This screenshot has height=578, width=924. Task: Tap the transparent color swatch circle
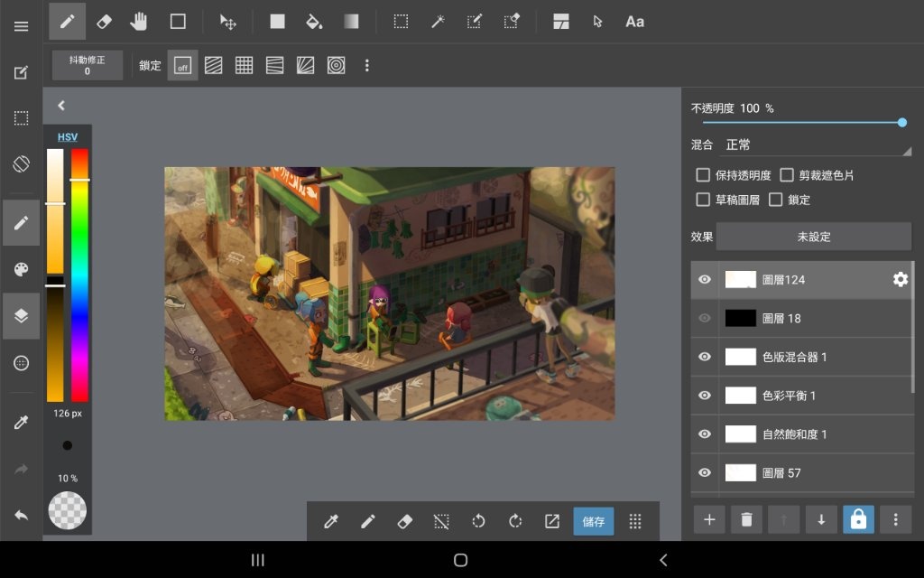tap(67, 510)
